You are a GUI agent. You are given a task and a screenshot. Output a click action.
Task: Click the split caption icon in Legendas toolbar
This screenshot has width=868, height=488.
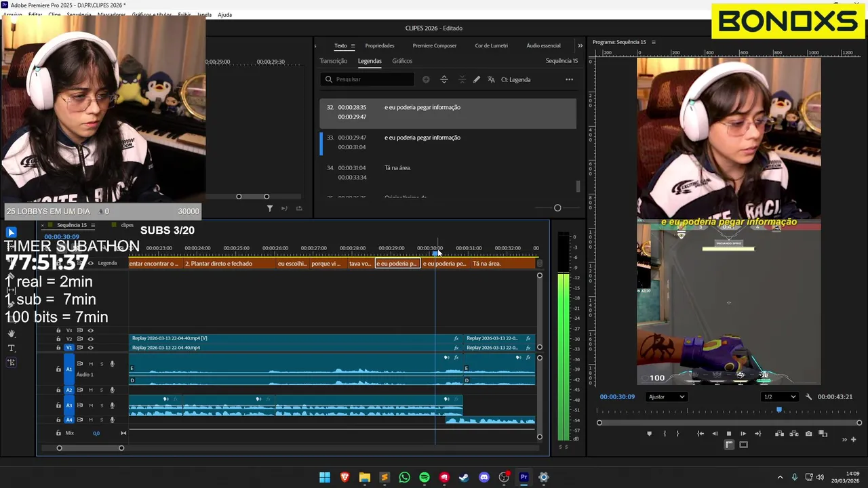(x=444, y=79)
